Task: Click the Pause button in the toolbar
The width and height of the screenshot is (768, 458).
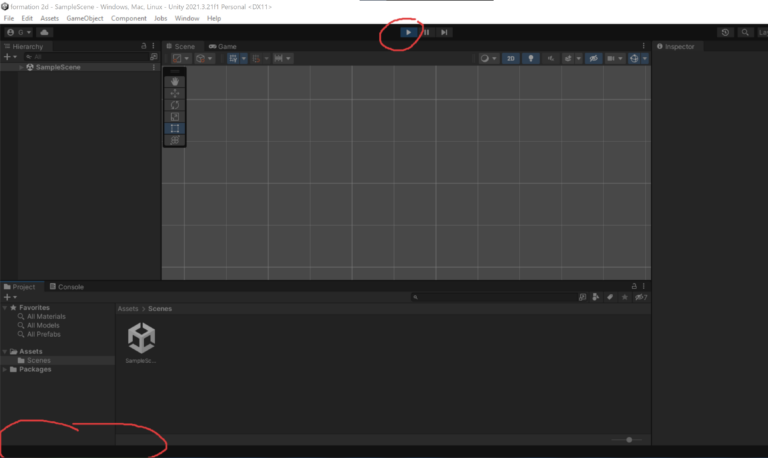Action: pyautogui.click(x=426, y=32)
